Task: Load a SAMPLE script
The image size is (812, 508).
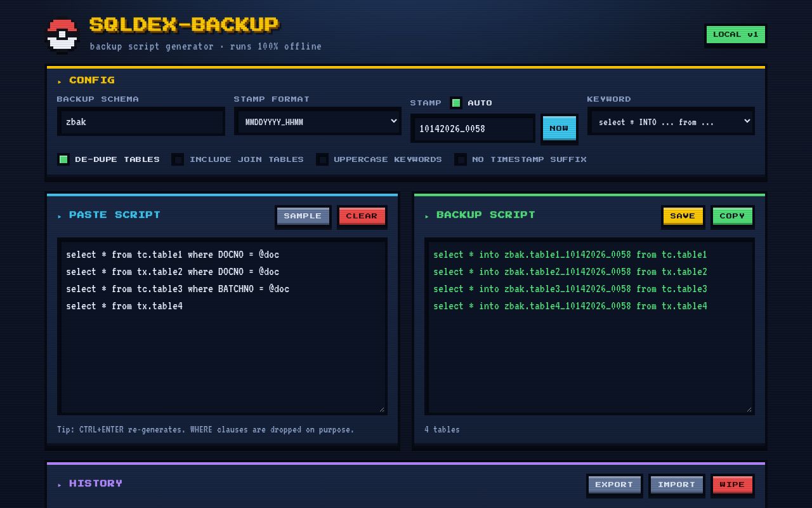Action: click(x=303, y=216)
